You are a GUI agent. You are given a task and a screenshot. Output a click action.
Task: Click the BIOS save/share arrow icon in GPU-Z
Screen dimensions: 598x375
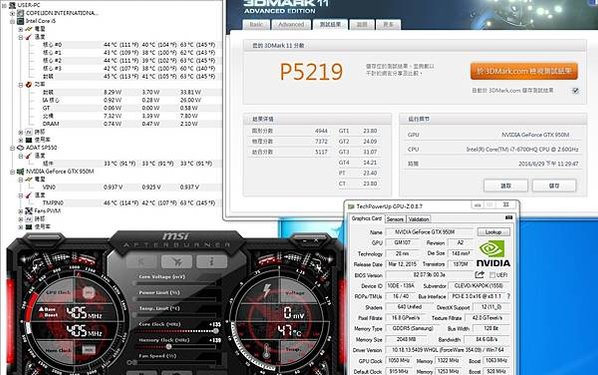480,275
